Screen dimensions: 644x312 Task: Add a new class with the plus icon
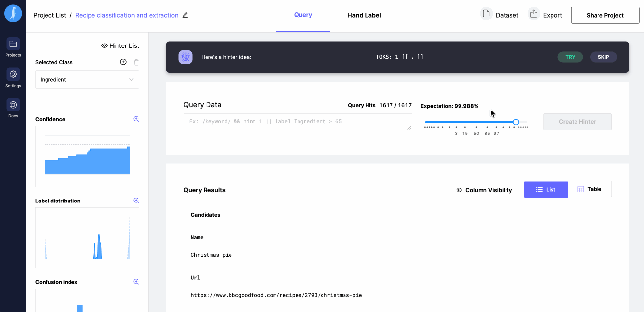coord(123,62)
